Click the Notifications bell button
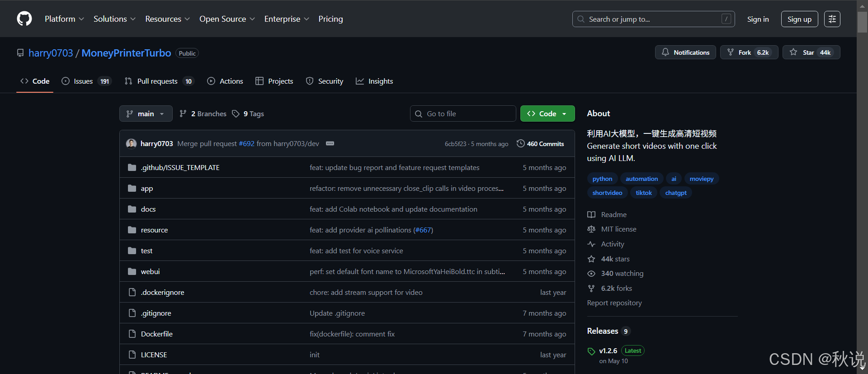The height and width of the screenshot is (374, 868). point(685,52)
